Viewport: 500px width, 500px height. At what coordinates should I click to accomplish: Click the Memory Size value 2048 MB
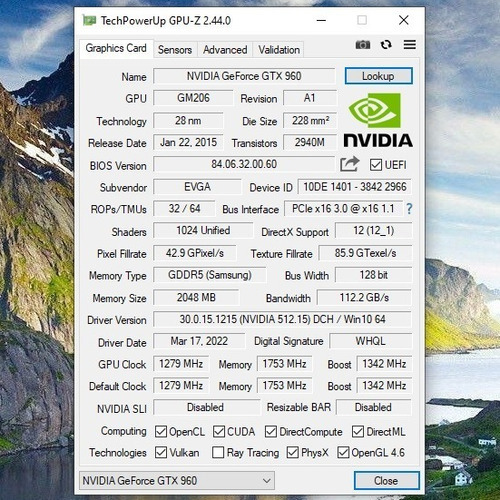coord(196,297)
